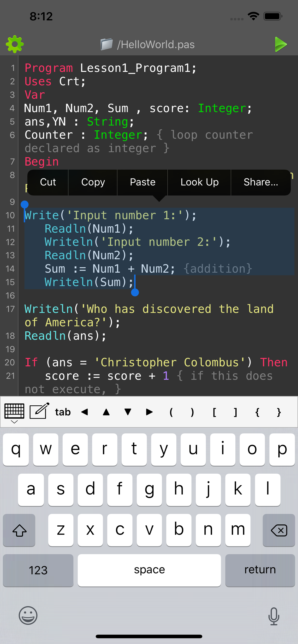
Task: Move cursor up with up arrow
Action: [106, 412]
